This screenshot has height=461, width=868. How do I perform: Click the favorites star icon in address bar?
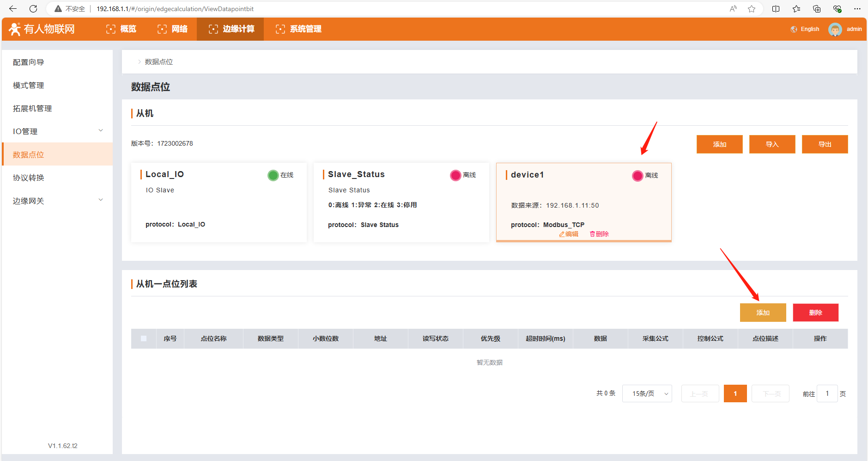752,9
